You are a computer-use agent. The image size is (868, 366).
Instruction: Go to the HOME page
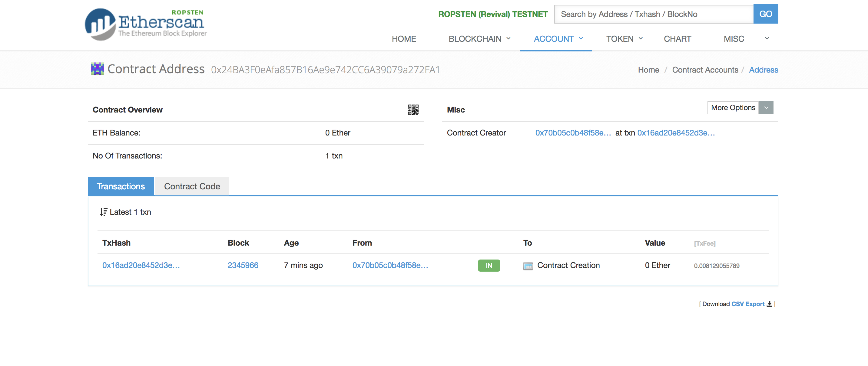tap(404, 39)
